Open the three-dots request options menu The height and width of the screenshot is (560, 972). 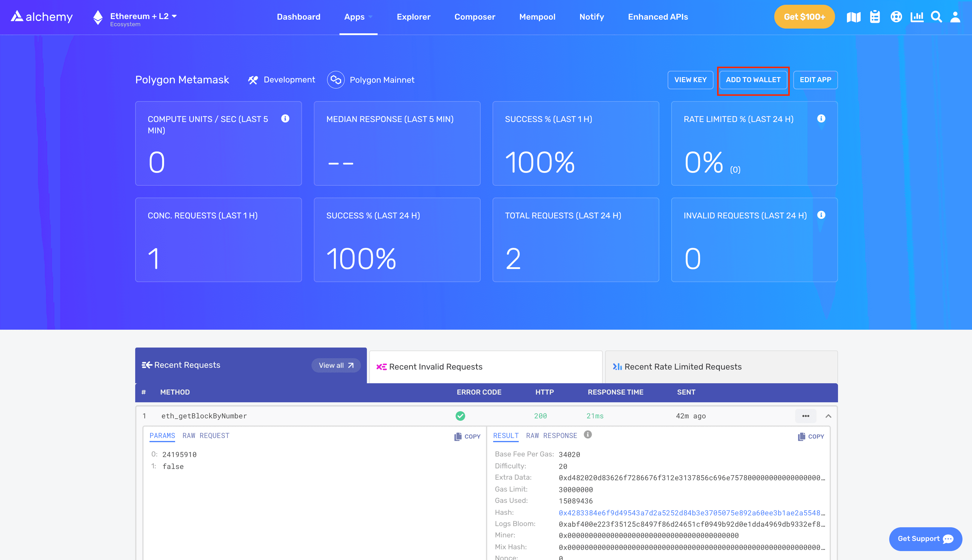coord(806,416)
